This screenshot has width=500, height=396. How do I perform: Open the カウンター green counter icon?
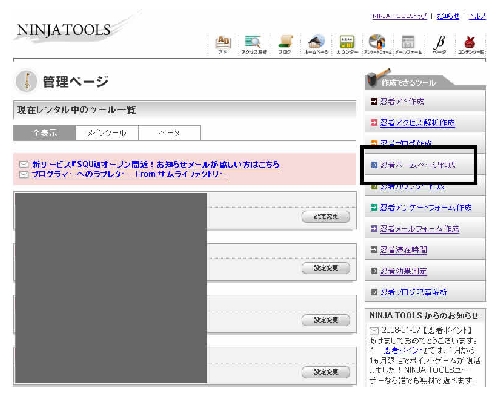coord(347,44)
